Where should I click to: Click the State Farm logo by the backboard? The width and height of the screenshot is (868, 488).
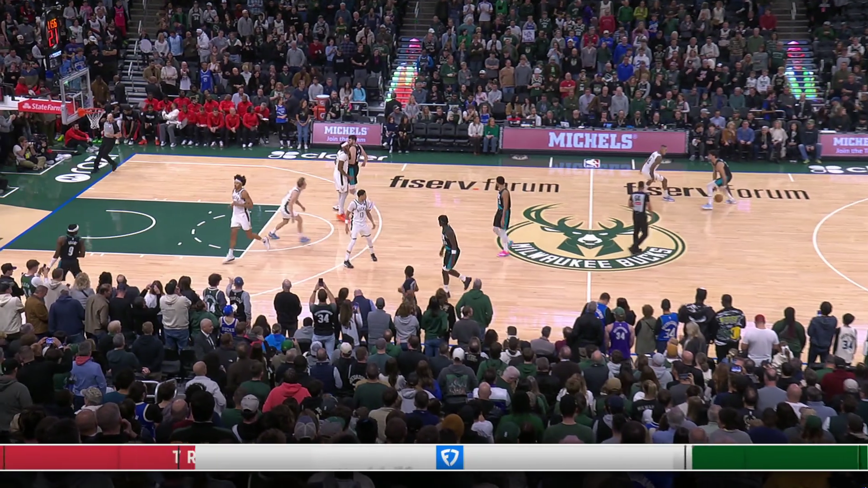pyautogui.click(x=40, y=107)
